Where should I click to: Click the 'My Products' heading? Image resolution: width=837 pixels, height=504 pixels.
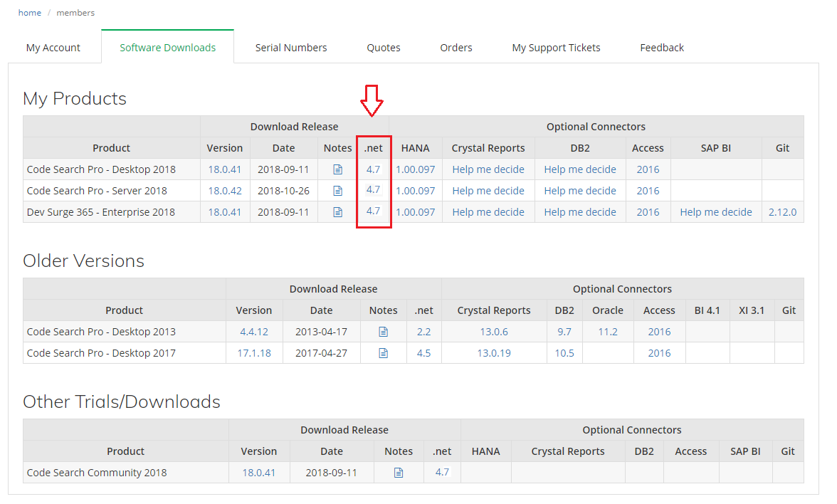[74, 99]
